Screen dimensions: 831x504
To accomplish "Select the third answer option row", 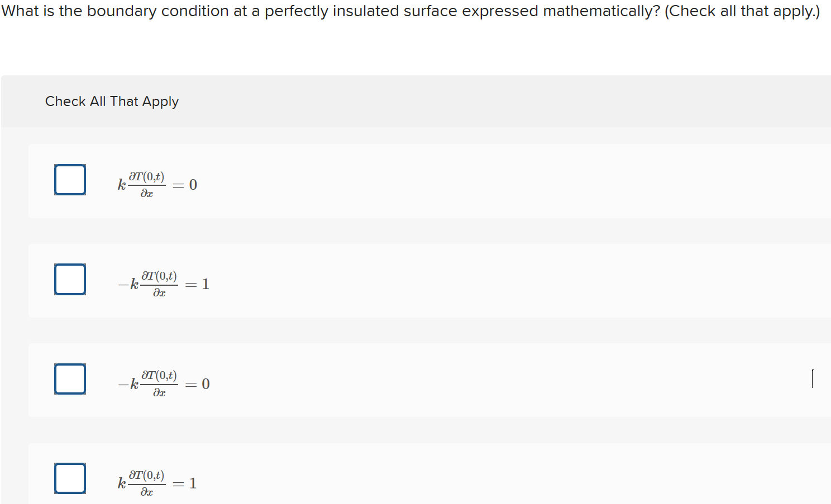I will [335, 381].
